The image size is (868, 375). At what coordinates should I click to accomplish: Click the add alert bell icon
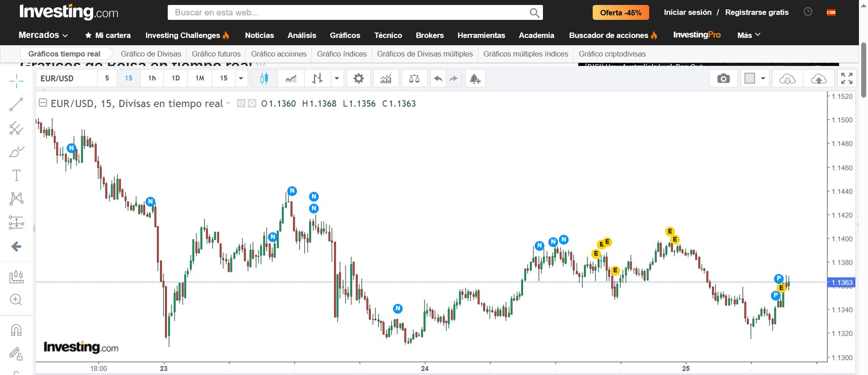475,79
